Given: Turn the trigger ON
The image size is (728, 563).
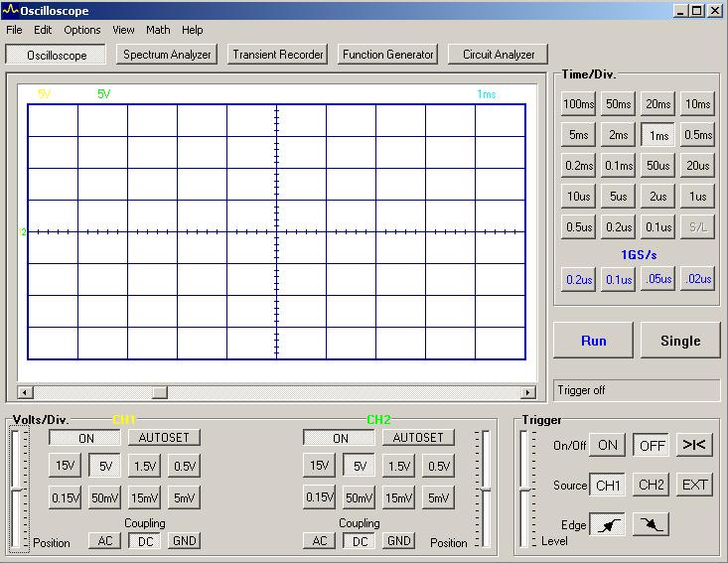Looking at the screenshot, I should click(x=607, y=445).
